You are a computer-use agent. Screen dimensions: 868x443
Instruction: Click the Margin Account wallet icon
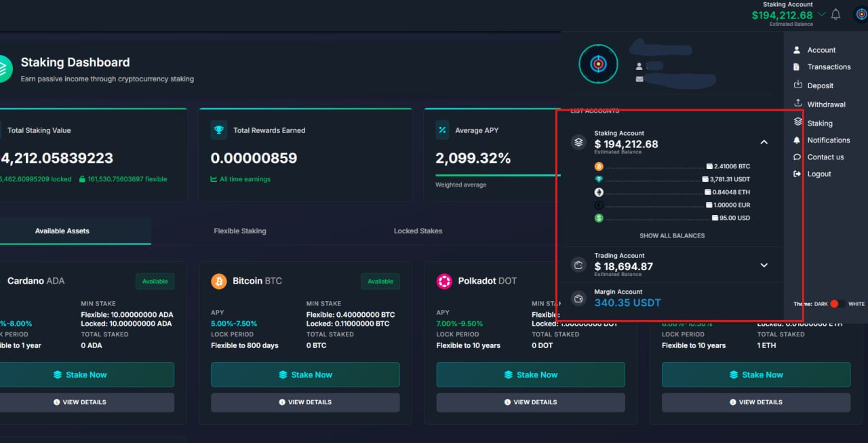click(x=578, y=298)
